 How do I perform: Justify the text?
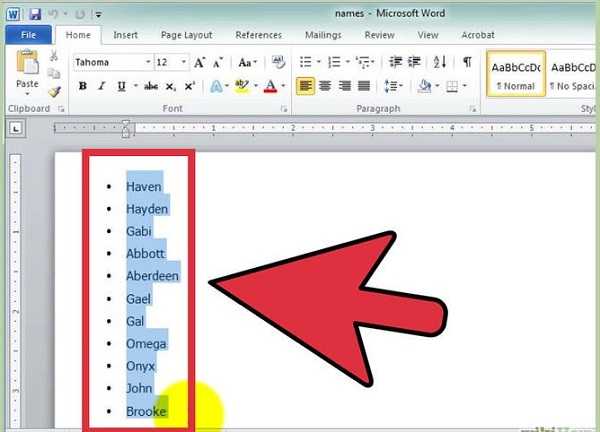click(364, 86)
